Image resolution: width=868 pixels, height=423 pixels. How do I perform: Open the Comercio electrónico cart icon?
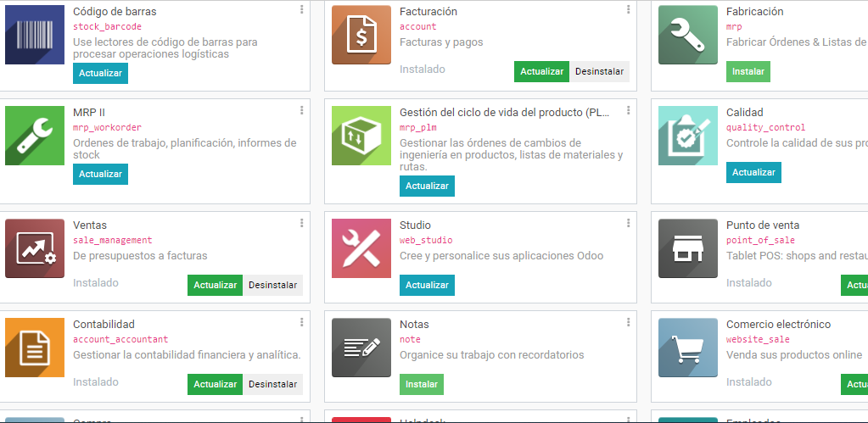pyautogui.click(x=688, y=348)
